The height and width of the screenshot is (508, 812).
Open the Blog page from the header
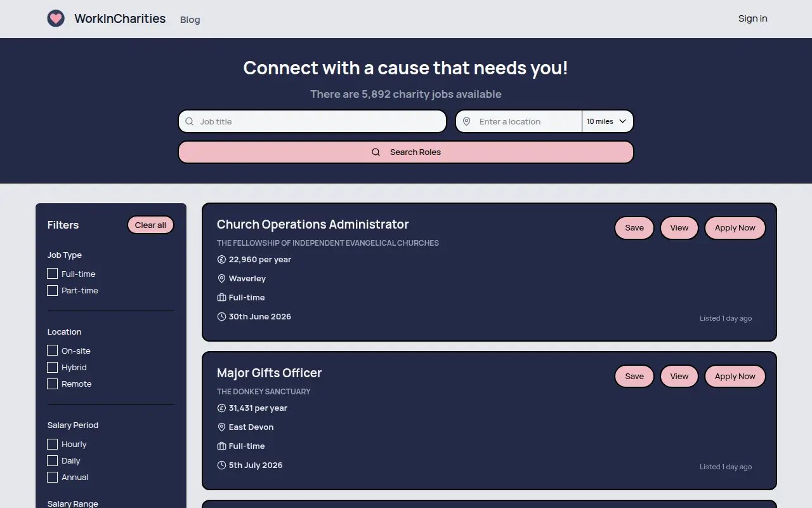pos(190,20)
